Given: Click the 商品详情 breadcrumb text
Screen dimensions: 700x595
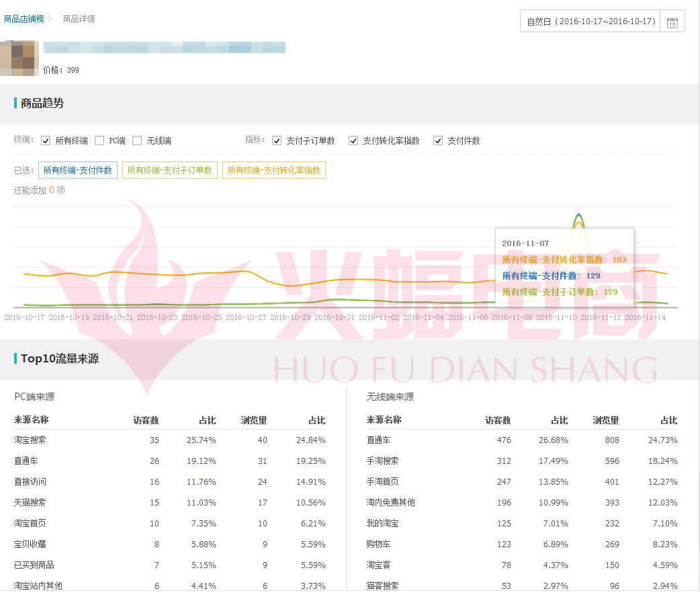Looking at the screenshot, I should click(79, 19).
